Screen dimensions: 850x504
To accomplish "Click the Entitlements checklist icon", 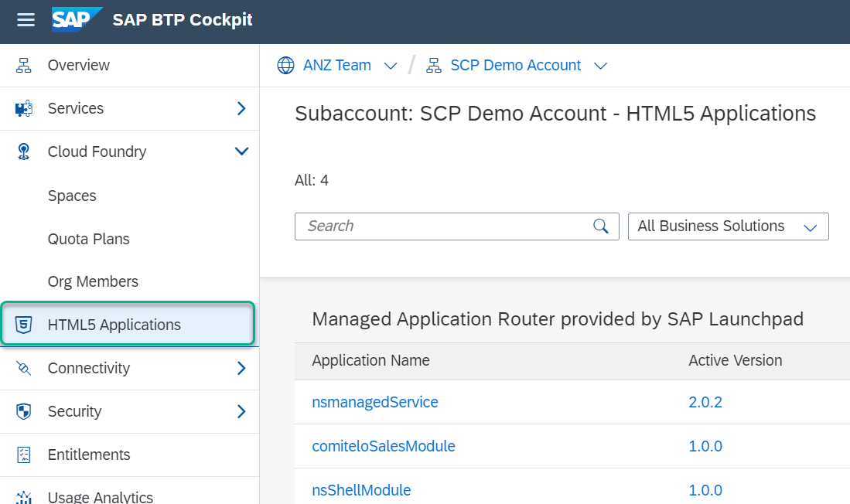I will [23, 455].
